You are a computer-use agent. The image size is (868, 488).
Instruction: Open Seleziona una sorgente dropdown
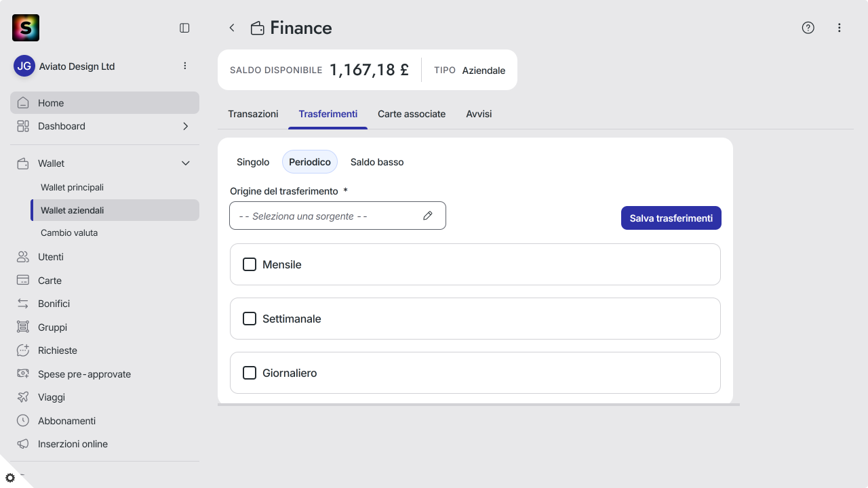click(338, 216)
